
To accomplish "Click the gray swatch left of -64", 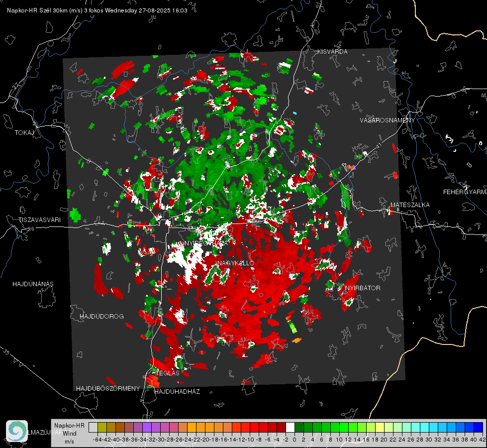I will click(93, 427).
